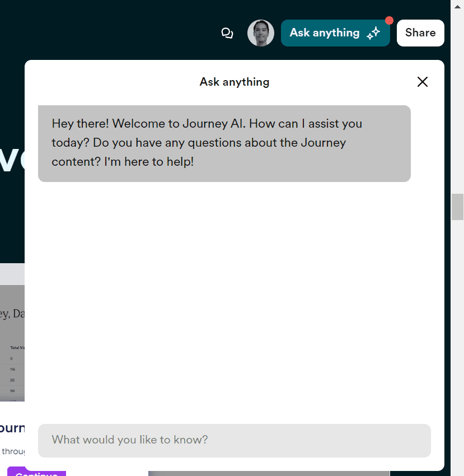Select the partially visible Journ heading
The width and height of the screenshot is (464, 476).
[x=12, y=427]
